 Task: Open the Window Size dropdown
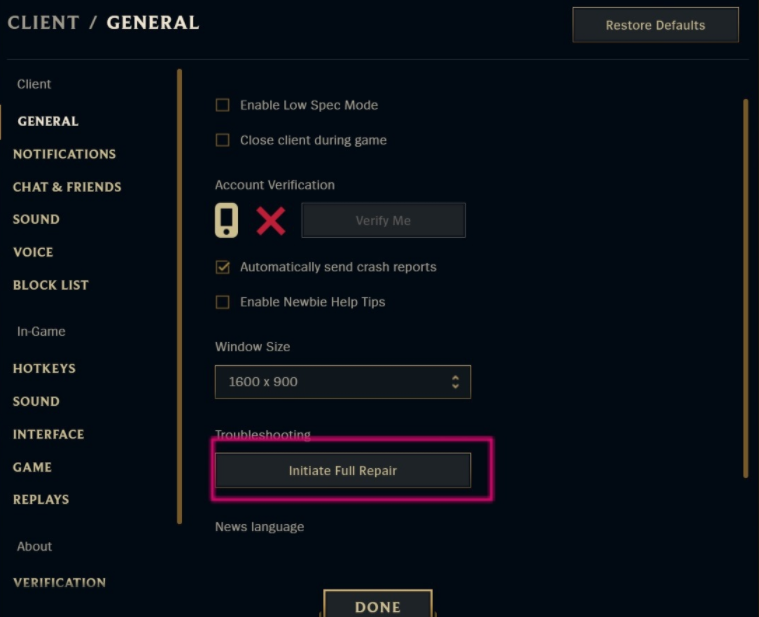coord(342,382)
